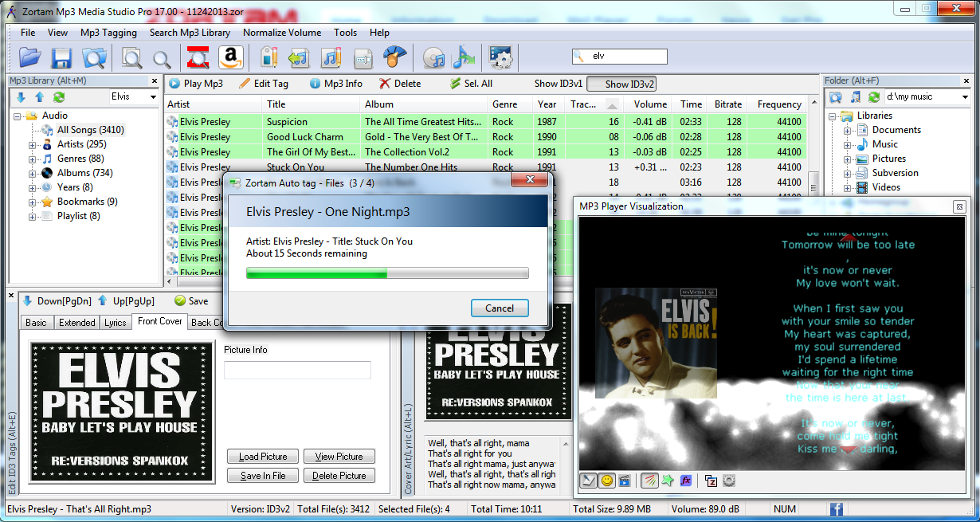Click the green star icon in visualization toolbar
This screenshot has width=980, height=522.
tap(668, 481)
